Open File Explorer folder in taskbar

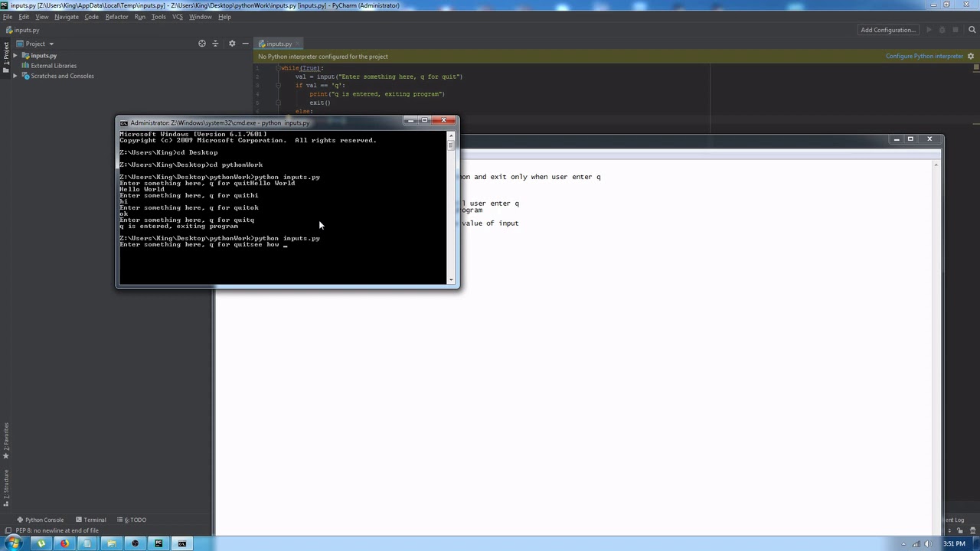(111, 543)
